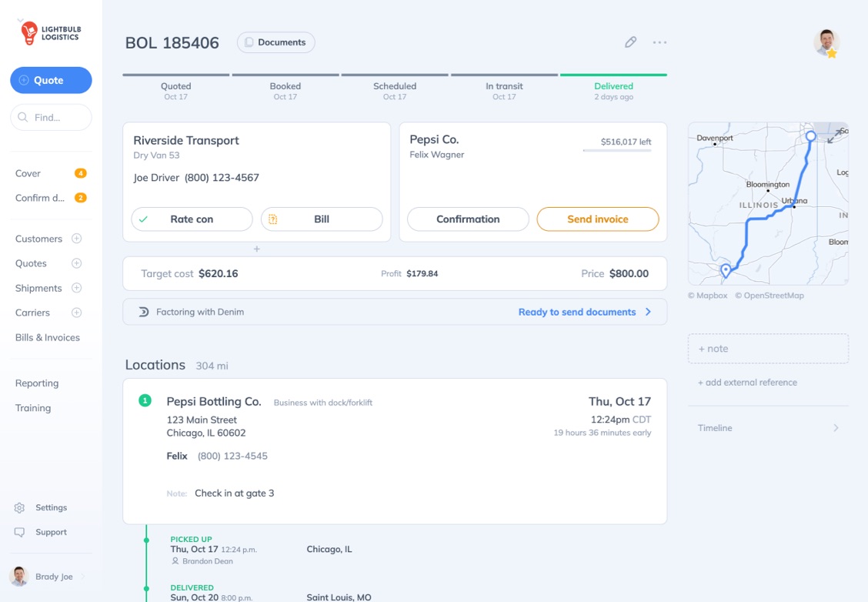This screenshot has height=602, width=868.
Task: Add a new carrier with the plus icon
Action: 77,313
